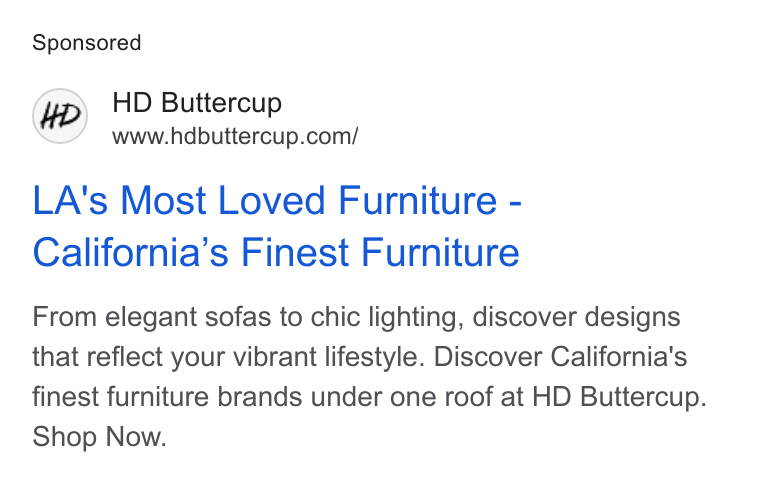Viewport: 760px width, 480px height.
Task: Visit the www.hdbuttercup.com URL
Action: coord(235,136)
